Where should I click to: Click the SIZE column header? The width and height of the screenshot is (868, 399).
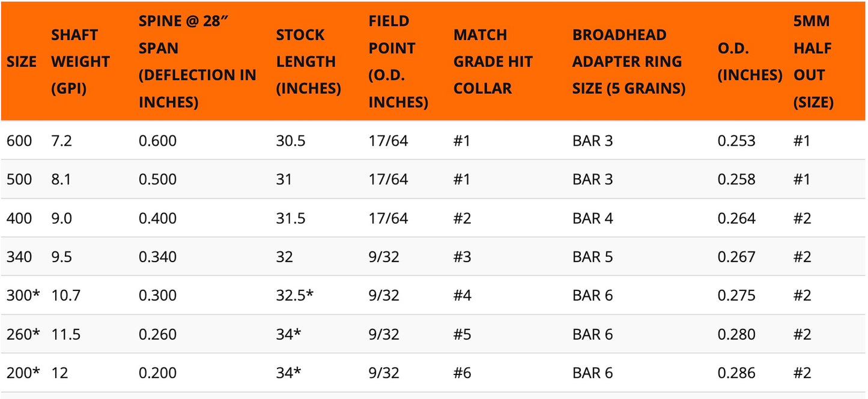click(22, 62)
